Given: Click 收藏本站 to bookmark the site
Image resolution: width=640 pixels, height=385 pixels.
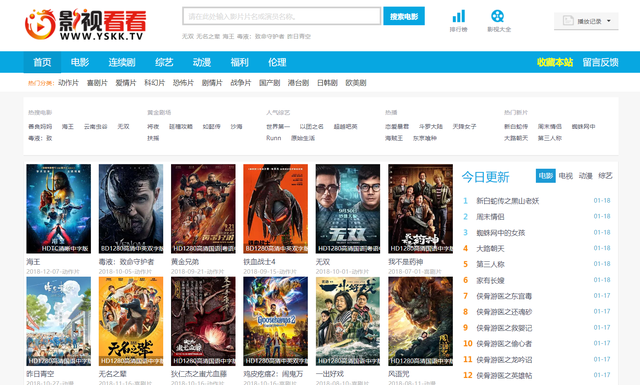Looking at the screenshot, I should click(555, 62).
